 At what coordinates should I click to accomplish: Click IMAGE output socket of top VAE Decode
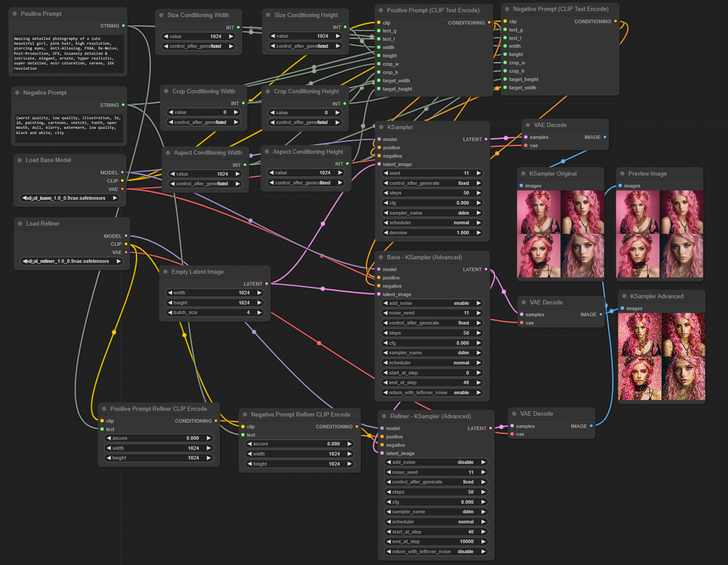[x=605, y=137]
